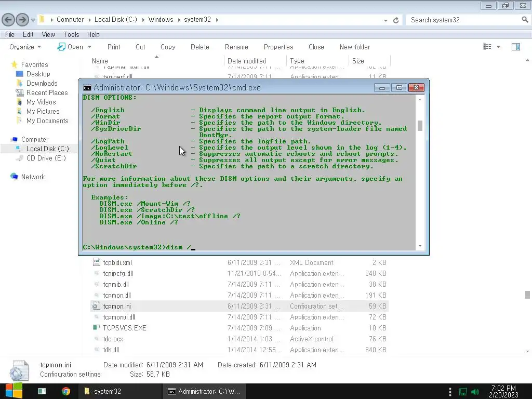Click Close in the toolbar

316,47
